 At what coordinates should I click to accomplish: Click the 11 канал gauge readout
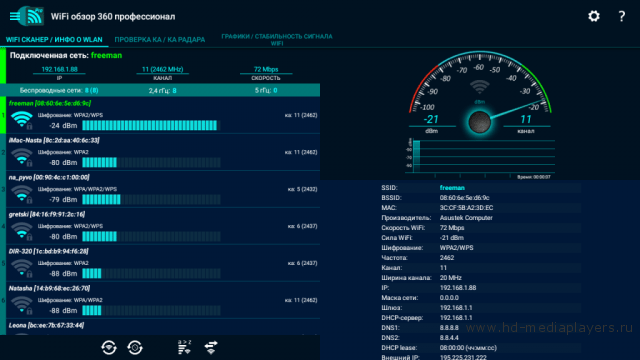point(526,119)
